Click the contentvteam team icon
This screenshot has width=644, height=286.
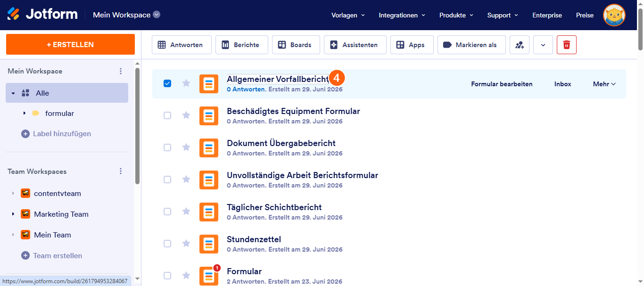(x=25, y=193)
